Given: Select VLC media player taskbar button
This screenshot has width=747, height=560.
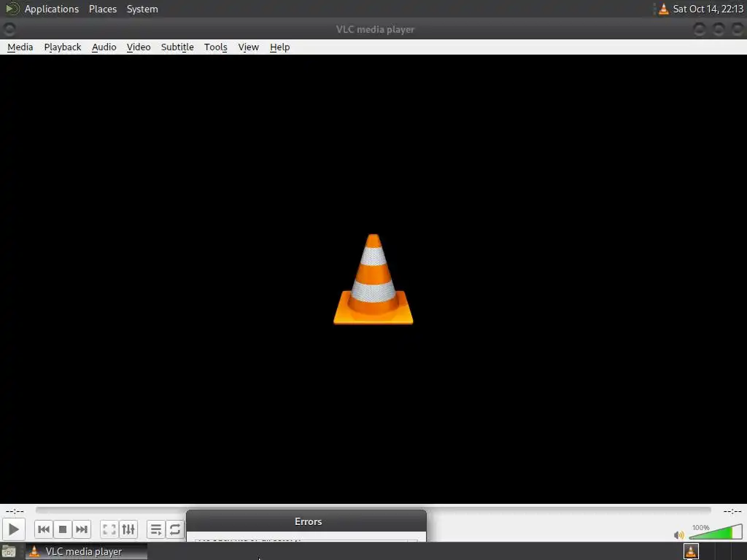Looking at the screenshot, I should [86, 551].
